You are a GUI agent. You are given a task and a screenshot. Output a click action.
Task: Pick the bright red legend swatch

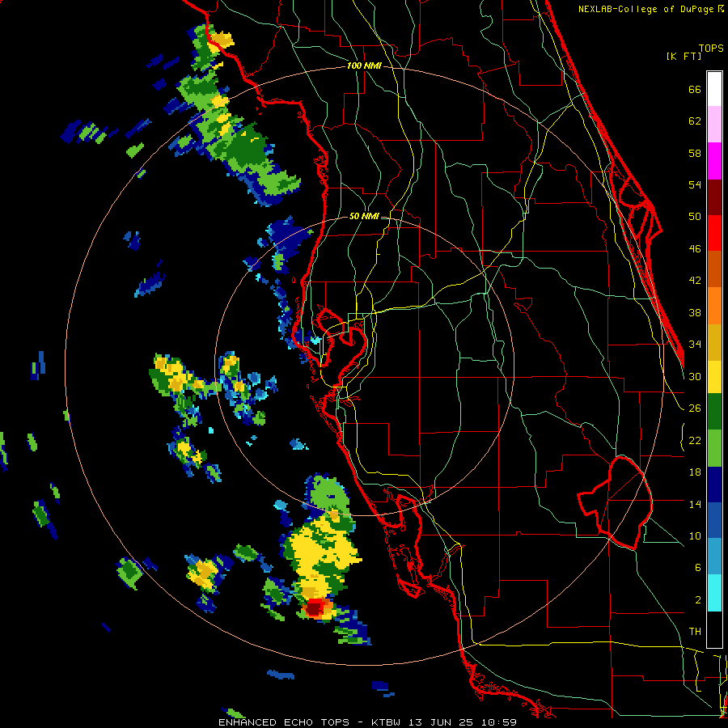(714, 233)
